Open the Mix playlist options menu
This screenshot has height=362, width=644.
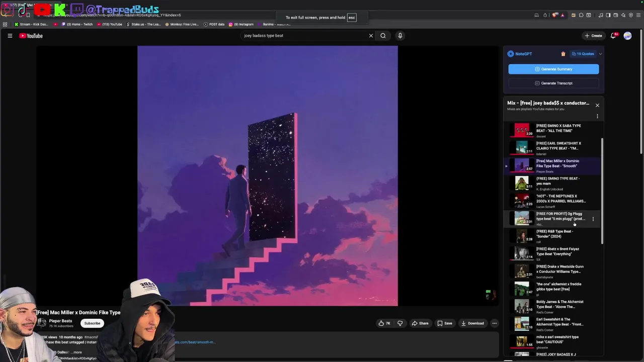click(597, 116)
